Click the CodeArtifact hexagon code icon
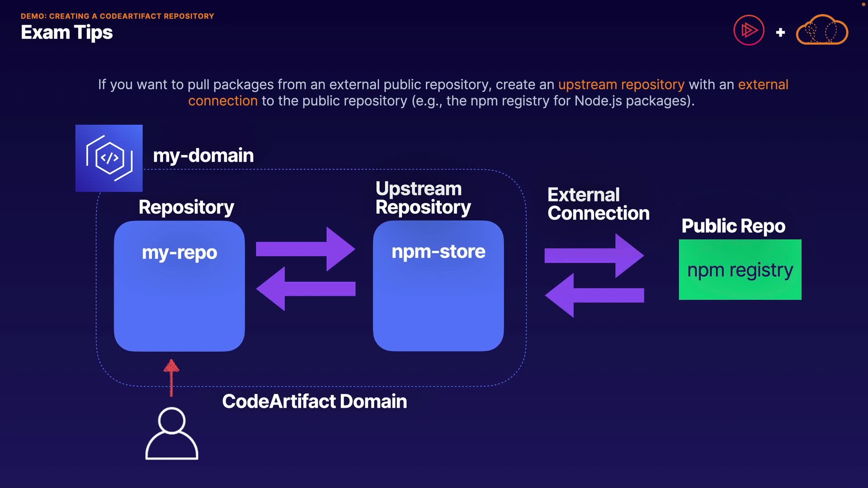The image size is (868, 488). point(109,158)
